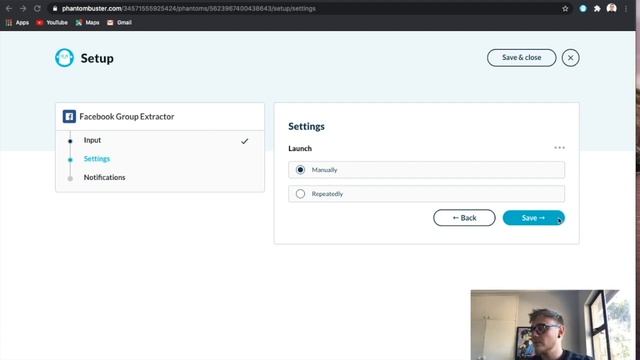
Task: Open the Maps bookmark
Action: pos(87,22)
